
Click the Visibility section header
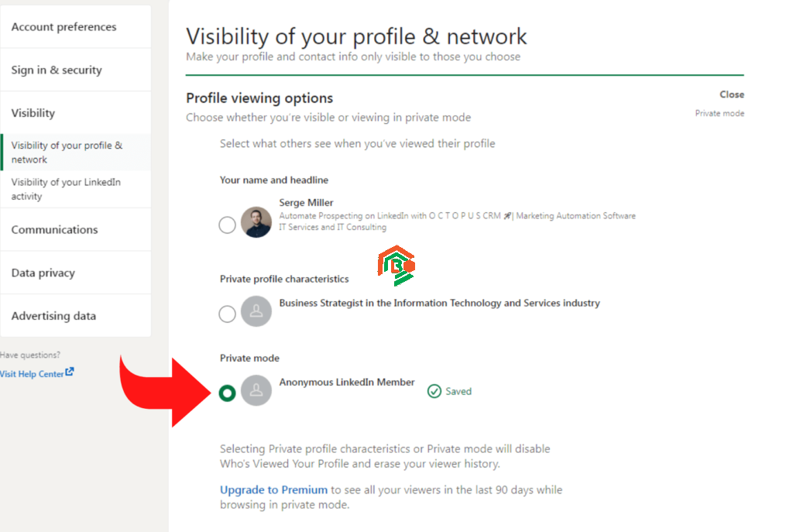33,113
